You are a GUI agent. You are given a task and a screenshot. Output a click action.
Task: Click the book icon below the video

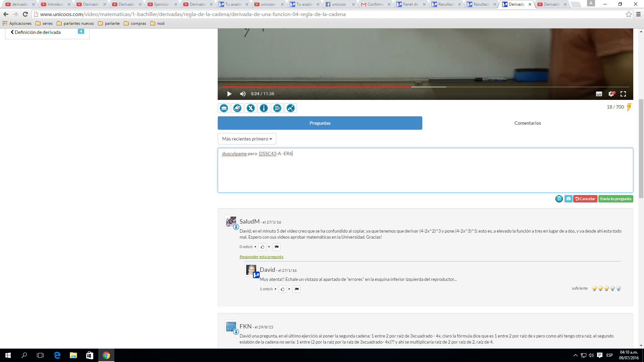[x=237, y=108]
